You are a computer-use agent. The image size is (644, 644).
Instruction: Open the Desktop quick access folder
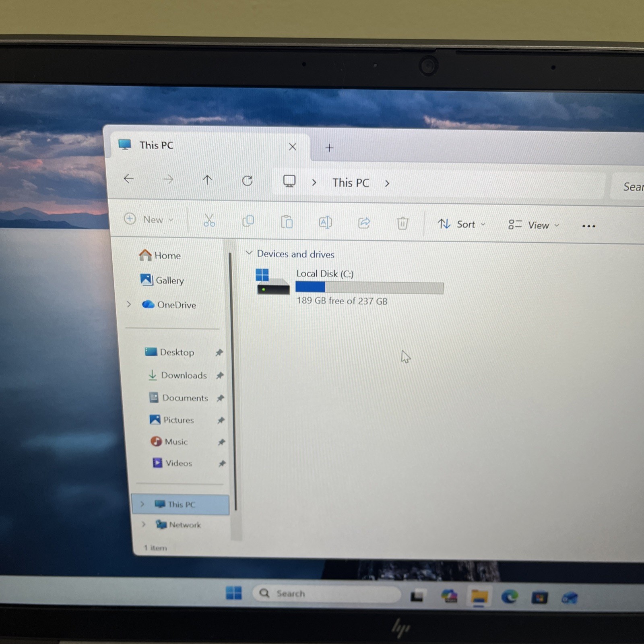tap(169, 352)
